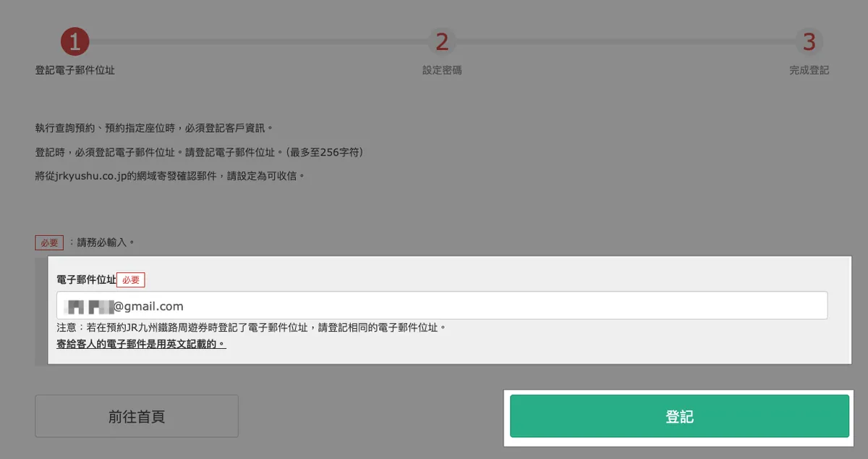Click the 必要 badge beside 電子郵件位址 label

click(x=131, y=279)
